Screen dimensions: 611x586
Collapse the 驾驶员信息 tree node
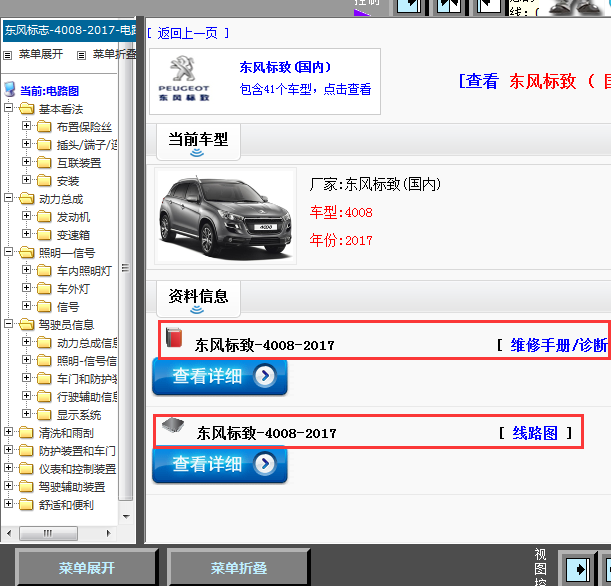(9, 324)
